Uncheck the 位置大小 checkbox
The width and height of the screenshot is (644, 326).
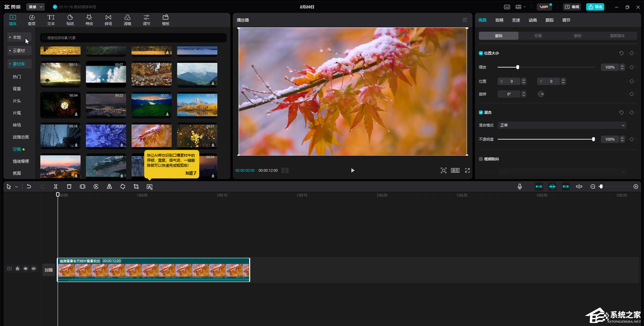pos(481,53)
